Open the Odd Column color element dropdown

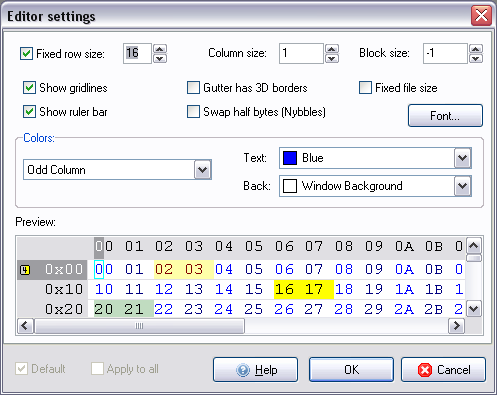[203, 170]
